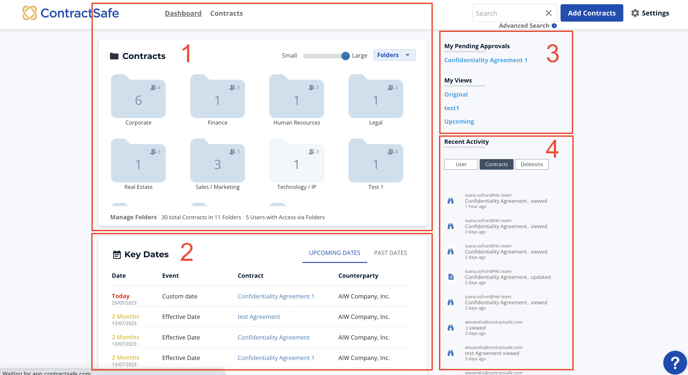
Task: Click the Add Contracts button
Action: [x=591, y=13]
